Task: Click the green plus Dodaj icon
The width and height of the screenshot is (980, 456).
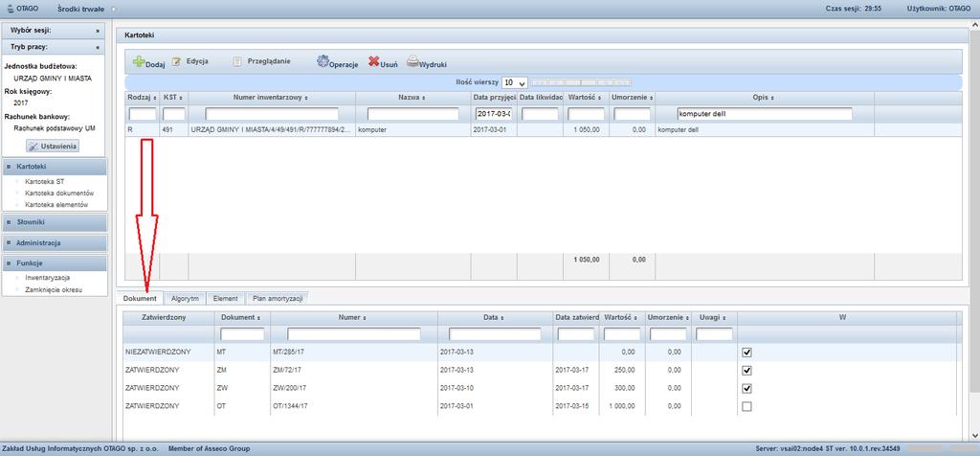Action: 138,62
